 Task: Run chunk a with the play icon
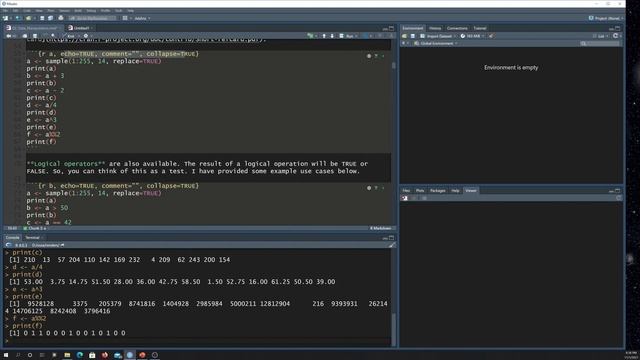[x=383, y=56]
